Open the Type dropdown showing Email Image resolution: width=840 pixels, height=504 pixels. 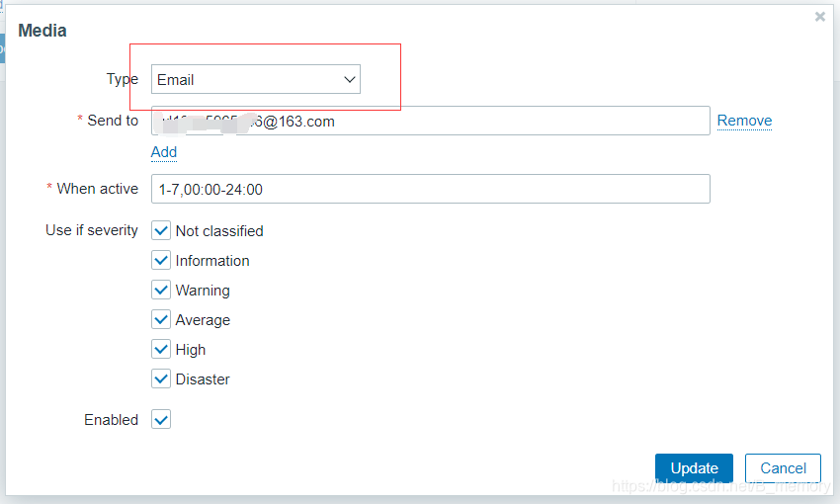click(x=256, y=79)
